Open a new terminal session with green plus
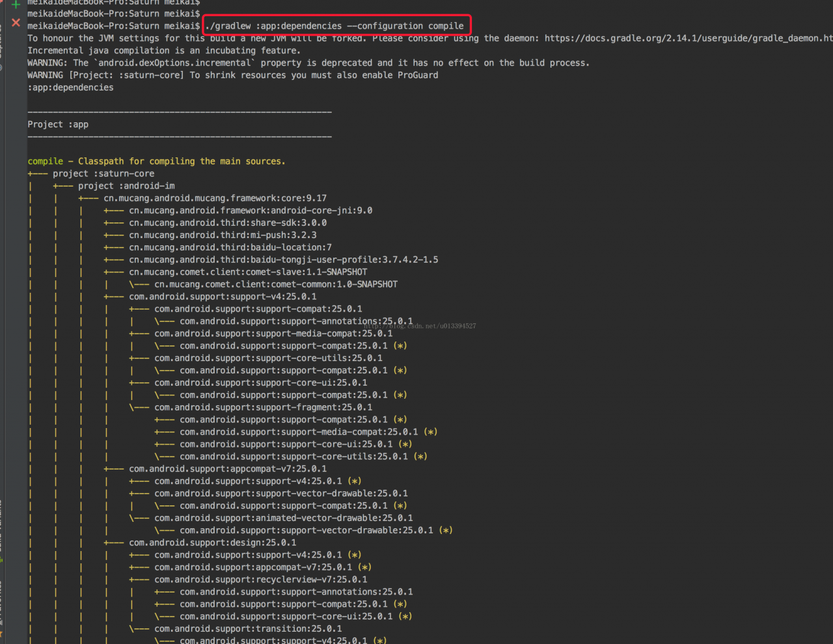Image resolution: width=833 pixels, height=644 pixels. (16, 5)
